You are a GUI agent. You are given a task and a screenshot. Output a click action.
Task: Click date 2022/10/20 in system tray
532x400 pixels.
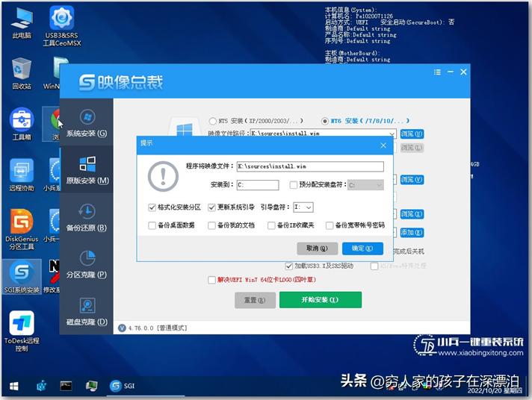484,390
